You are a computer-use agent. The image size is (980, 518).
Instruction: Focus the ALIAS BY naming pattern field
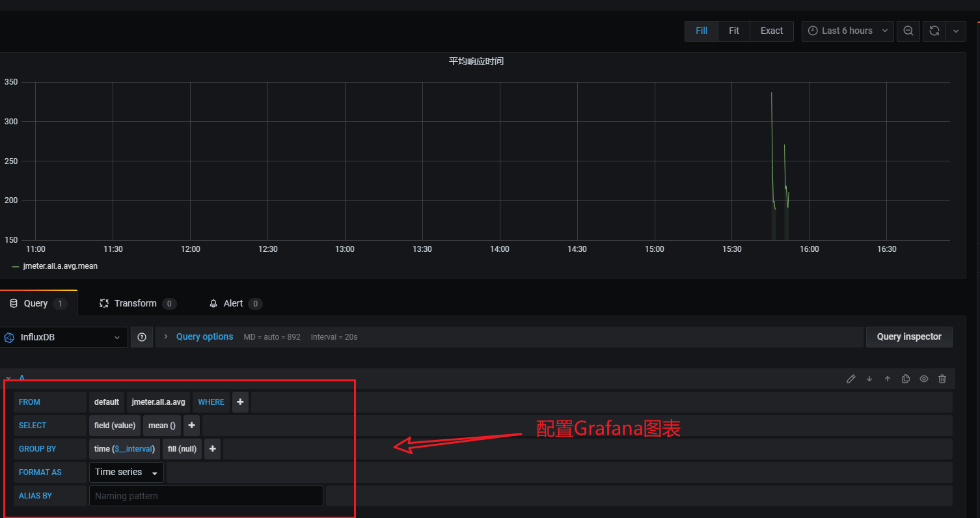206,496
